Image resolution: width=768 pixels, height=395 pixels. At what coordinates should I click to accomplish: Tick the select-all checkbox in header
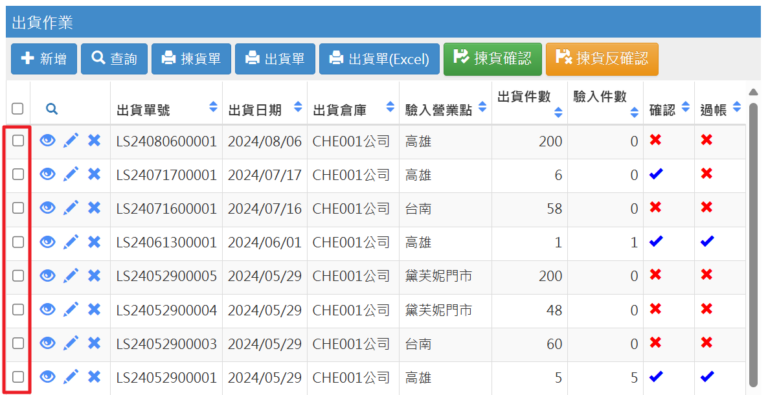point(18,108)
